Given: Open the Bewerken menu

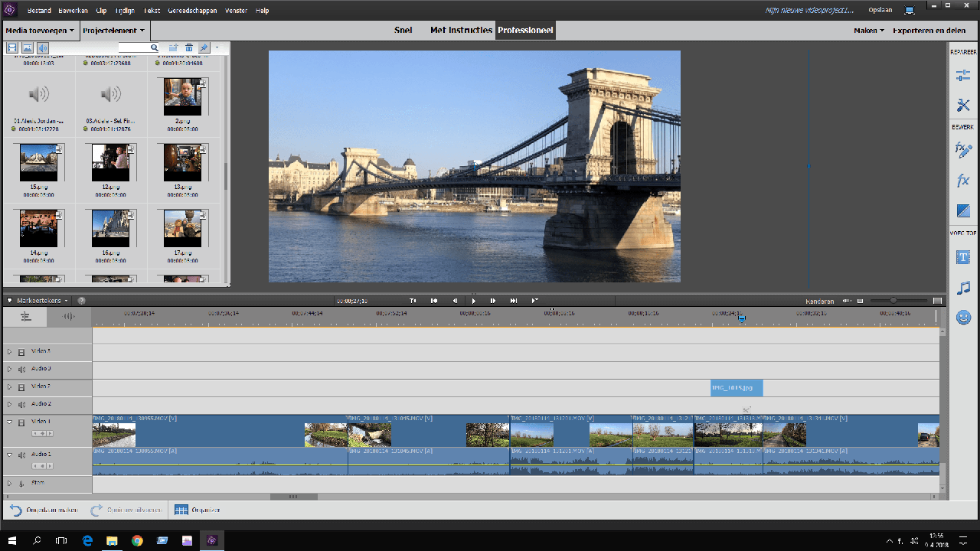Looking at the screenshot, I should (x=73, y=11).
